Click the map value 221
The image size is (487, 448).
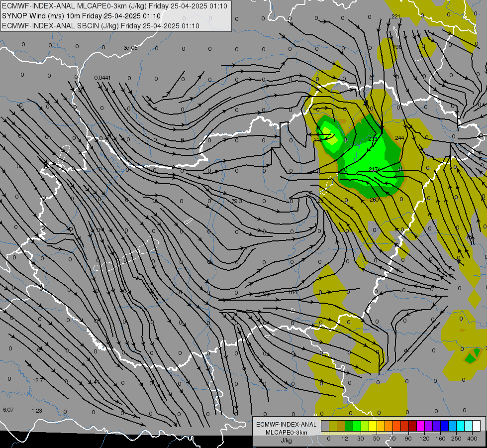pos(395,16)
